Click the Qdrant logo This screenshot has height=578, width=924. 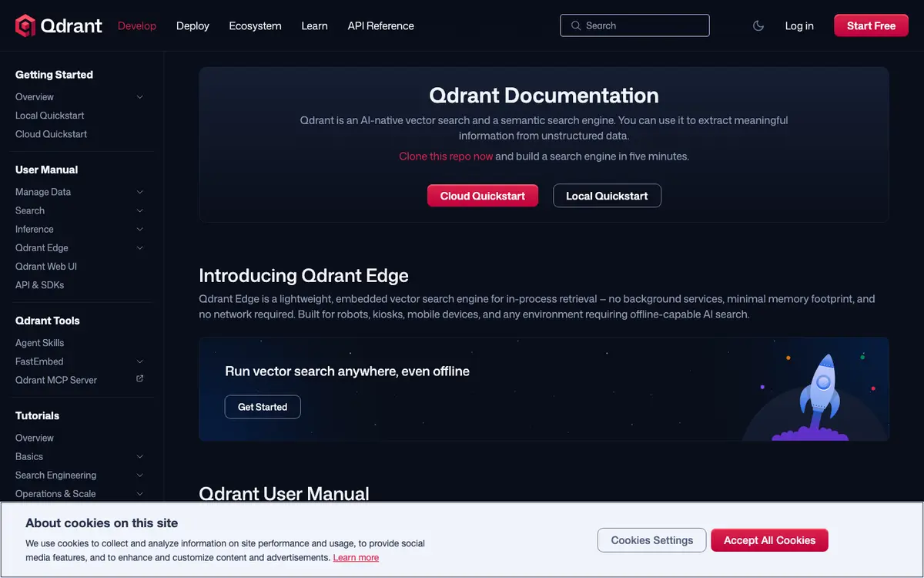tap(59, 25)
